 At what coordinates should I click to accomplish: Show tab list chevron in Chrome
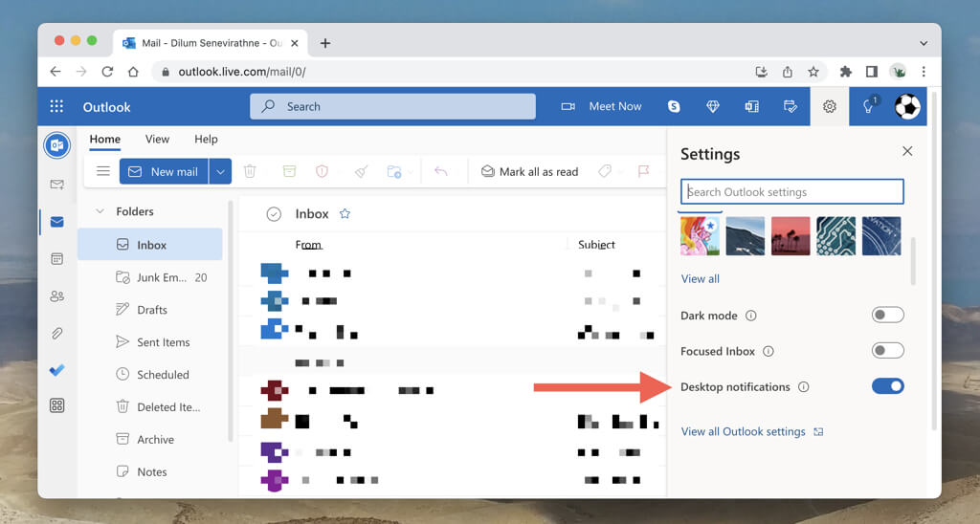(x=924, y=43)
